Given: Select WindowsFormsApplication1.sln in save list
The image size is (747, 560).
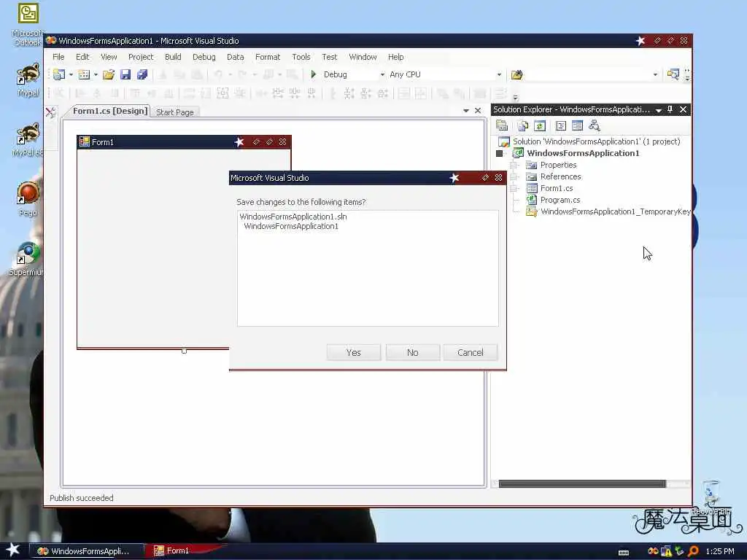Looking at the screenshot, I should [x=293, y=217].
